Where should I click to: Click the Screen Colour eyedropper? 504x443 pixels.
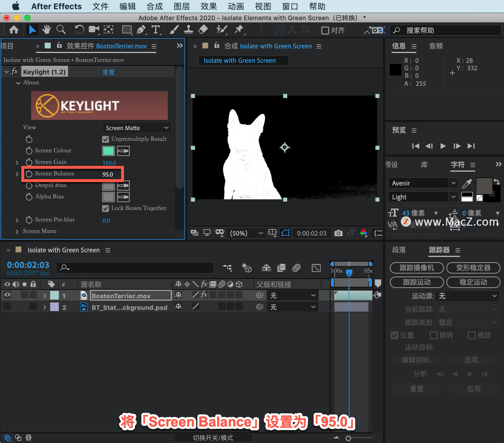[123, 151]
